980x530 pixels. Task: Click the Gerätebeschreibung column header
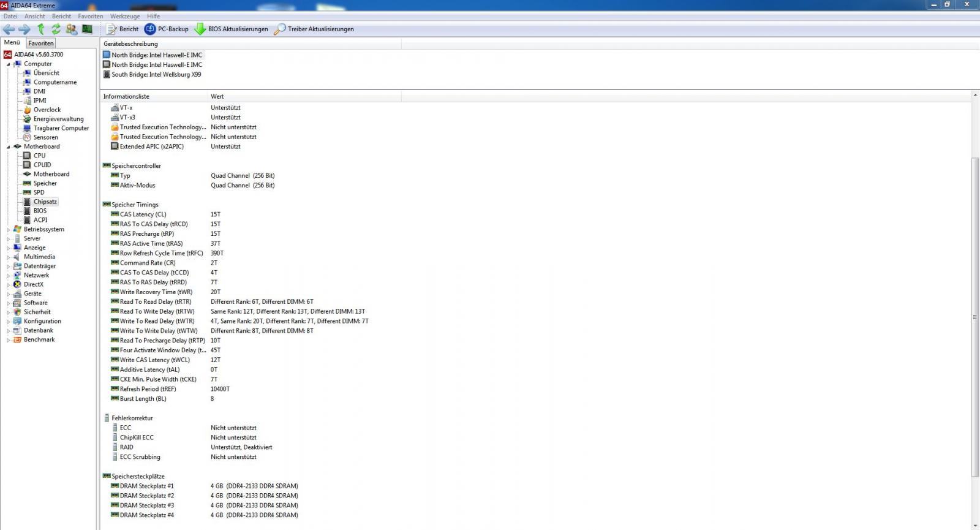(251, 44)
